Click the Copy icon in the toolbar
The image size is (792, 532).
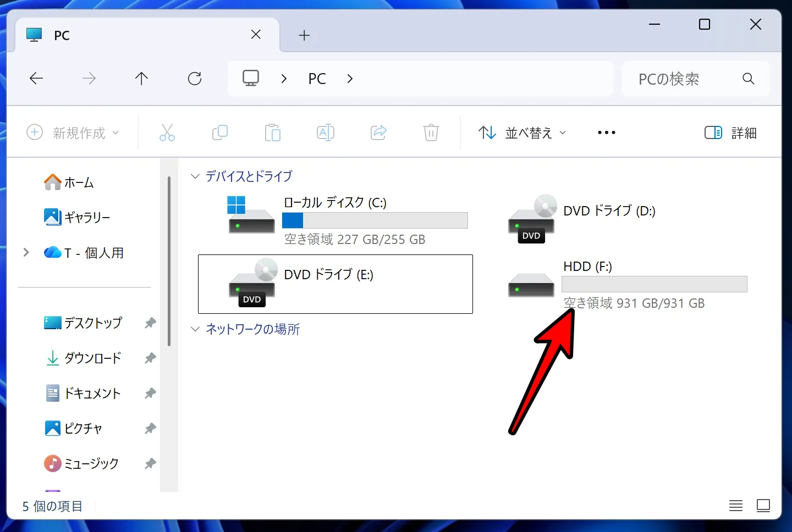coord(219,132)
